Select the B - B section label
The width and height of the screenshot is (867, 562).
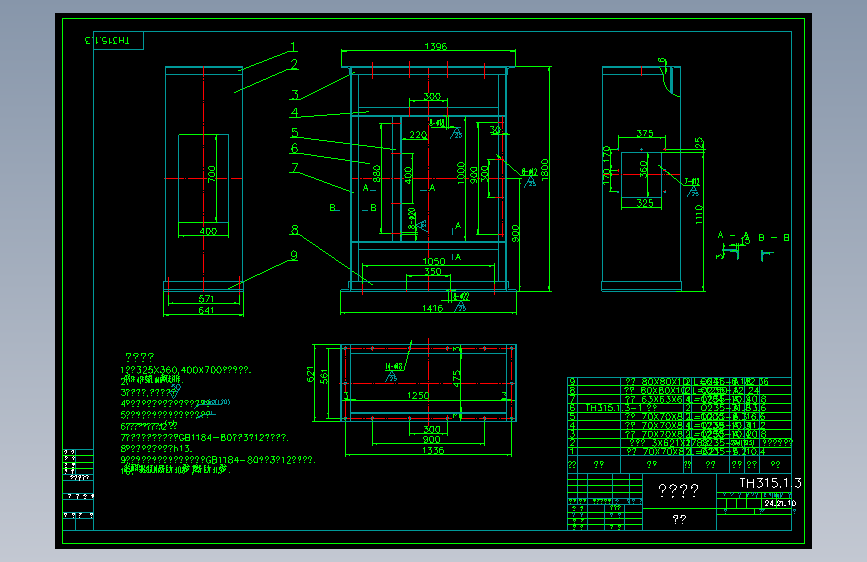point(774,238)
